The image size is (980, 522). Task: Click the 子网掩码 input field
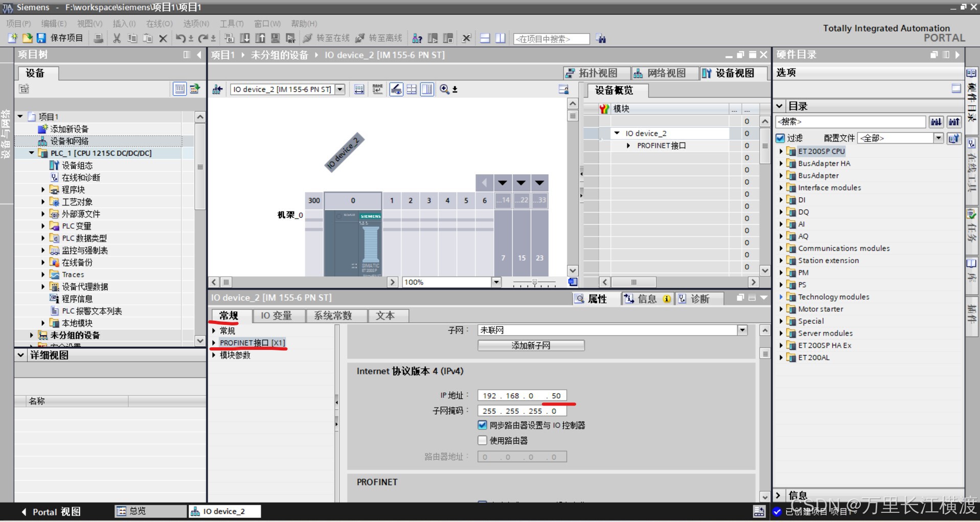(522, 411)
